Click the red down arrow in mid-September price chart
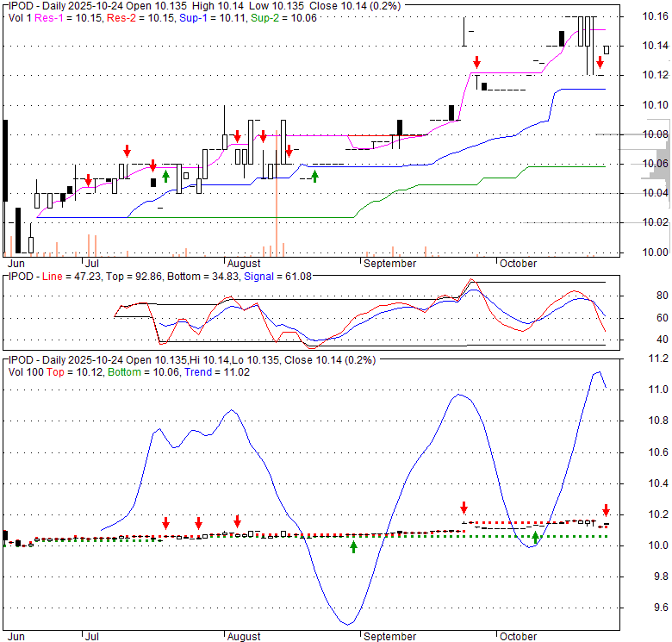The image size is (672, 642). [x=476, y=63]
